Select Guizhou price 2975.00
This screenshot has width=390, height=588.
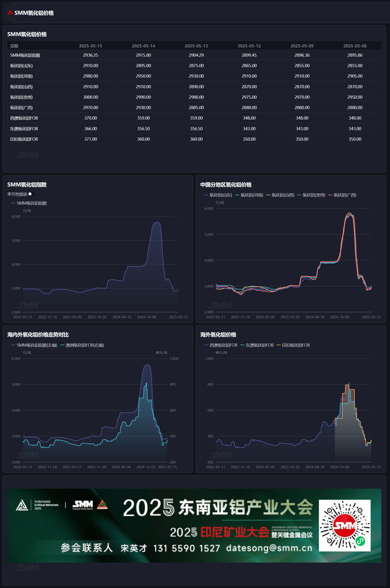249,97
